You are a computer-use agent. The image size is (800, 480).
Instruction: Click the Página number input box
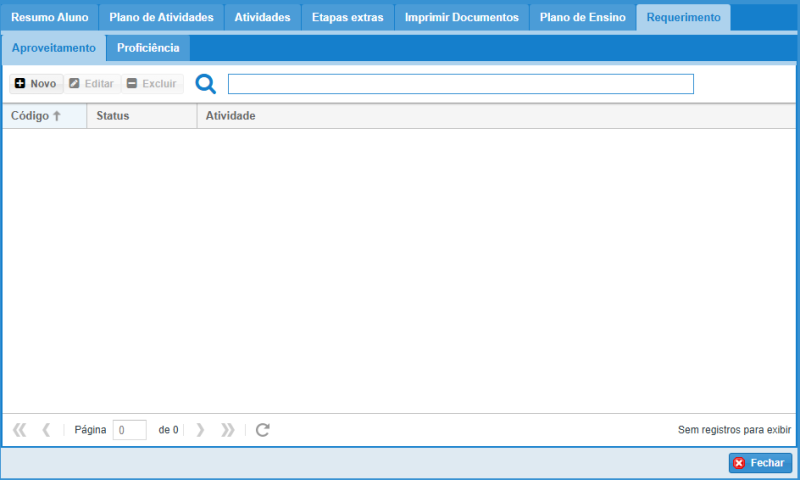point(130,430)
